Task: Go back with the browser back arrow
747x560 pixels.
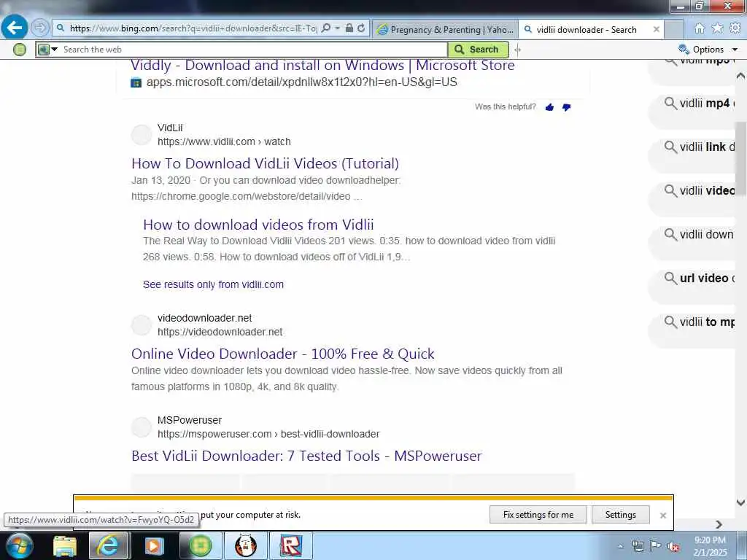Action: 14,28
